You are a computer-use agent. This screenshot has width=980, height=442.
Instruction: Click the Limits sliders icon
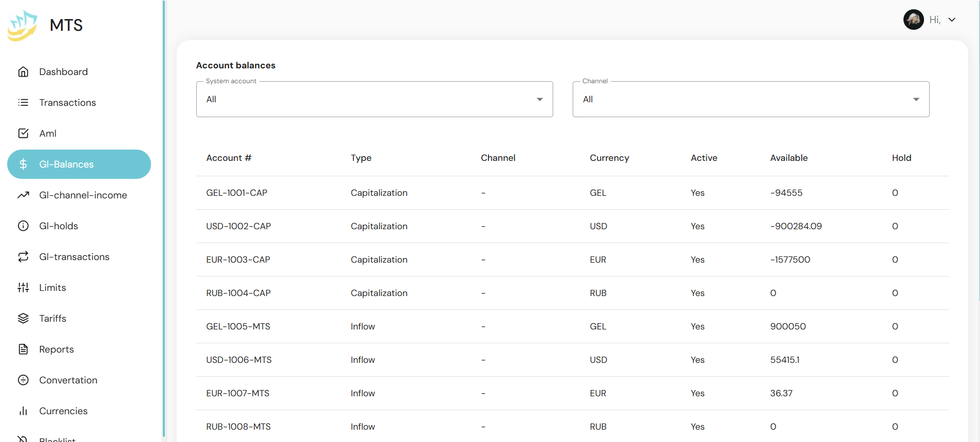point(23,288)
